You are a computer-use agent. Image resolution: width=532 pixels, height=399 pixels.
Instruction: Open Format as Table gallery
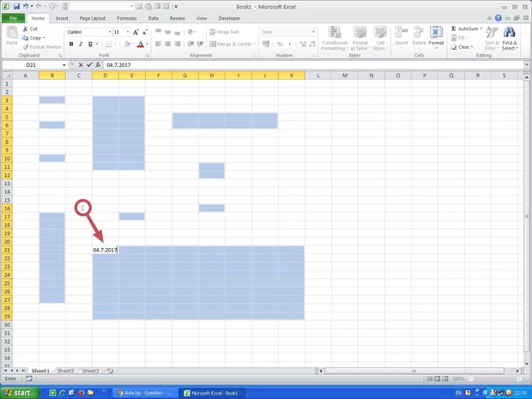(360, 39)
